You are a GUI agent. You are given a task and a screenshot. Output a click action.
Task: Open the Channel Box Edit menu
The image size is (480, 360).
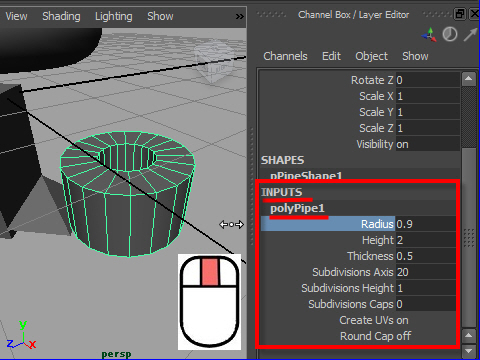tap(331, 56)
